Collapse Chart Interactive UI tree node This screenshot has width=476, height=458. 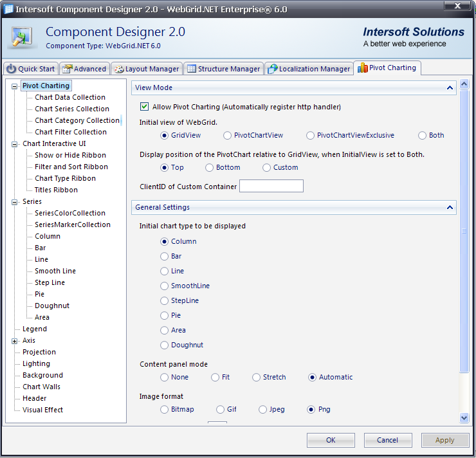14,144
